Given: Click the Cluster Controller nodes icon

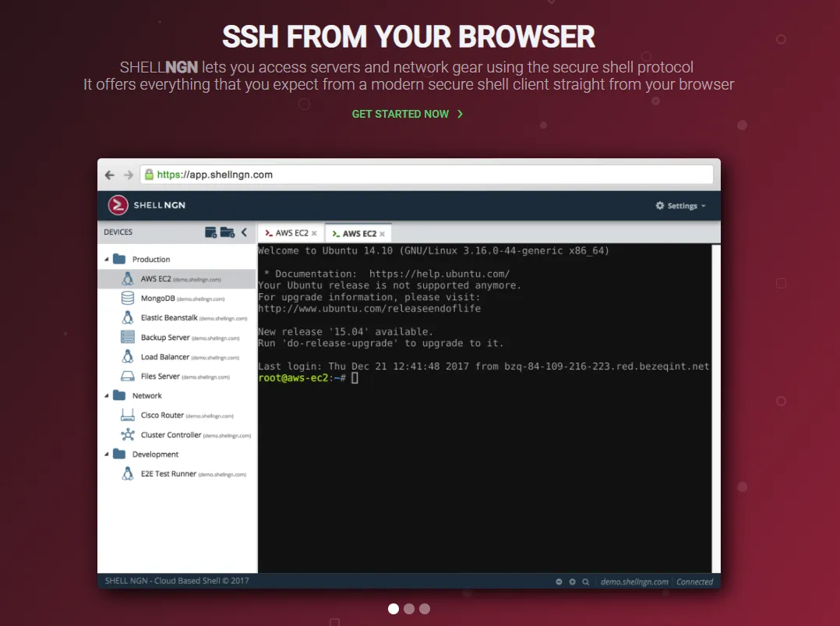Looking at the screenshot, I should pyautogui.click(x=128, y=435).
